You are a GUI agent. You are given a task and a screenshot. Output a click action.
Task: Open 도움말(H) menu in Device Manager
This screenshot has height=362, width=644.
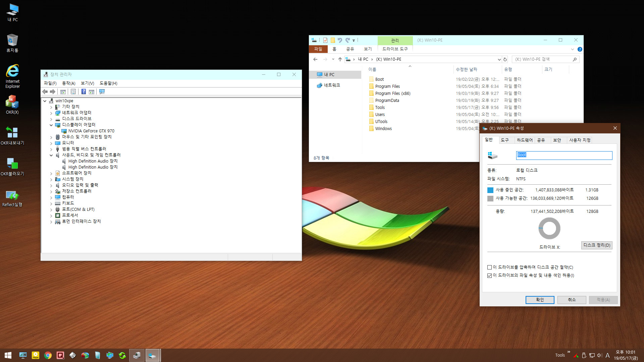(x=108, y=83)
